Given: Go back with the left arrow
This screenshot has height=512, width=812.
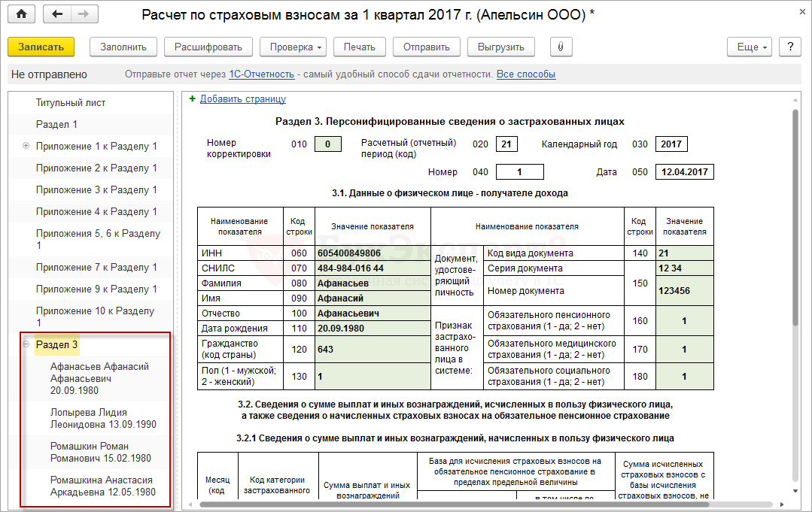Looking at the screenshot, I should click(x=57, y=14).
